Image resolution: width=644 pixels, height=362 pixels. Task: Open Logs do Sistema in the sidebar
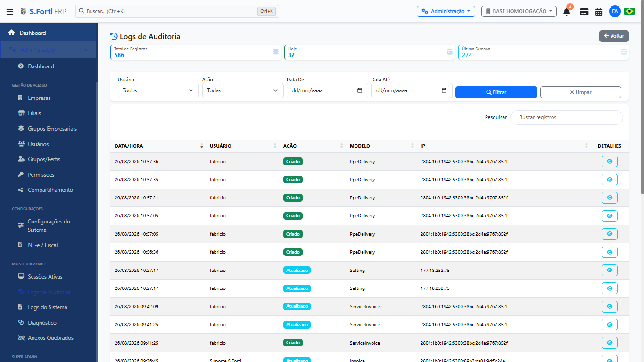48,307
